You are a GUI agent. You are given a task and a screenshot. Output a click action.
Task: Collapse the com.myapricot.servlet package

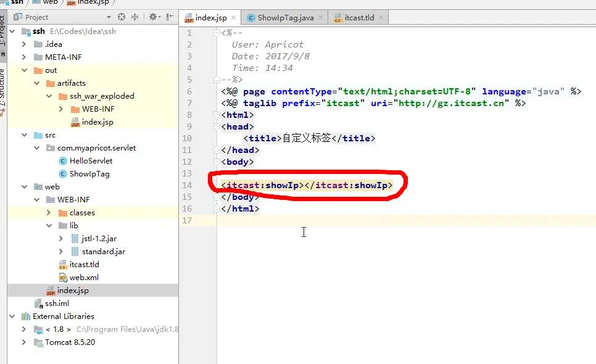[37, 148]
